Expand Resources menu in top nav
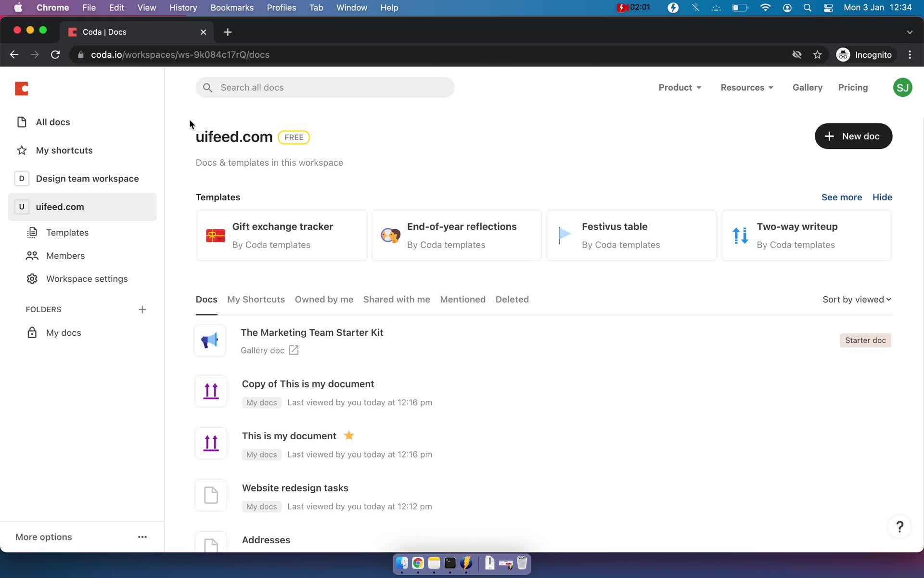This screenshot has height=578, width=924. (747, 87)
